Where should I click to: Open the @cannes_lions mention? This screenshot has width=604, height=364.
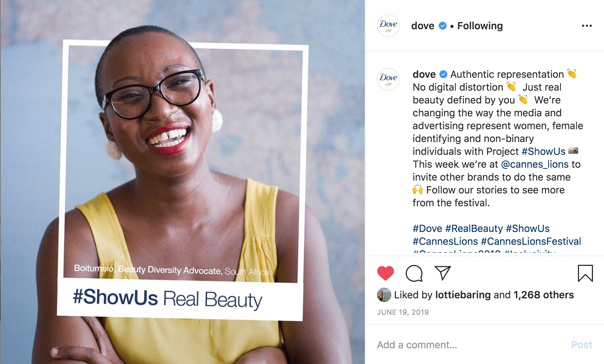click(x=535, y=164)
